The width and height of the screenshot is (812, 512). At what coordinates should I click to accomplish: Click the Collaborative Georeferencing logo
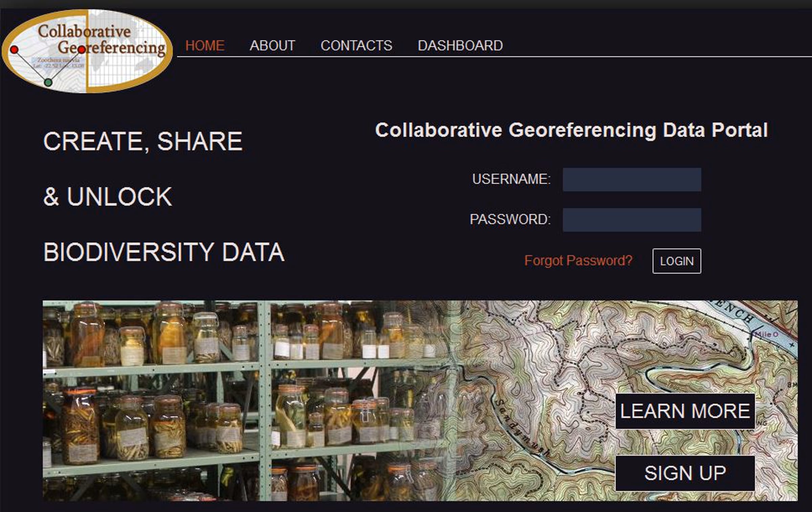pos(87,51)
